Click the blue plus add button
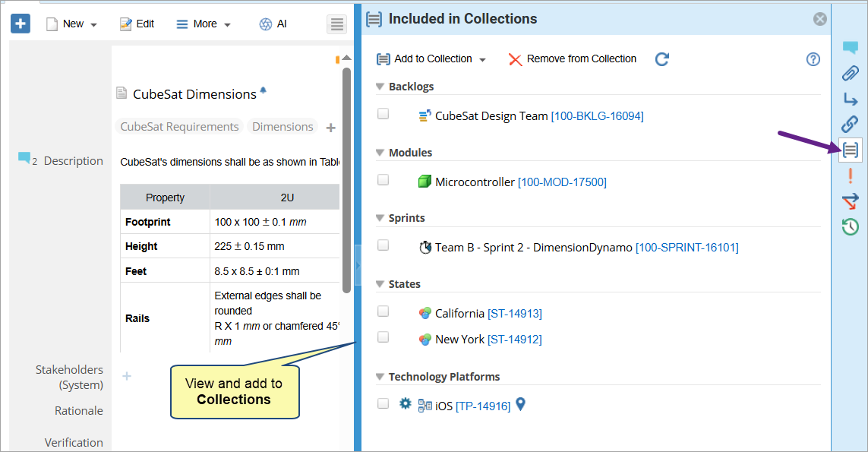Viewport: 868px width, 452px height. [20, 24]
